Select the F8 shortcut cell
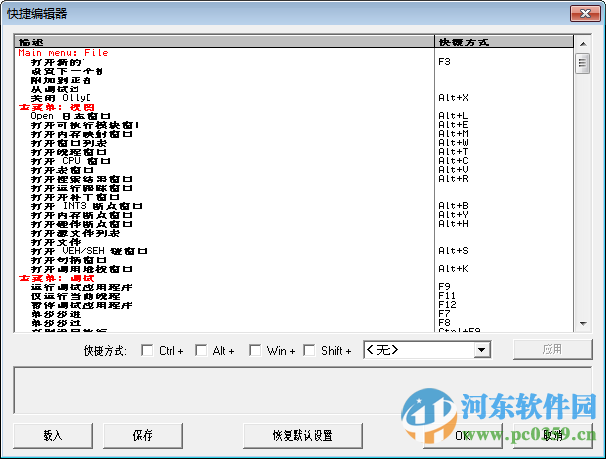The image size is (606, 459). (504, 323)
